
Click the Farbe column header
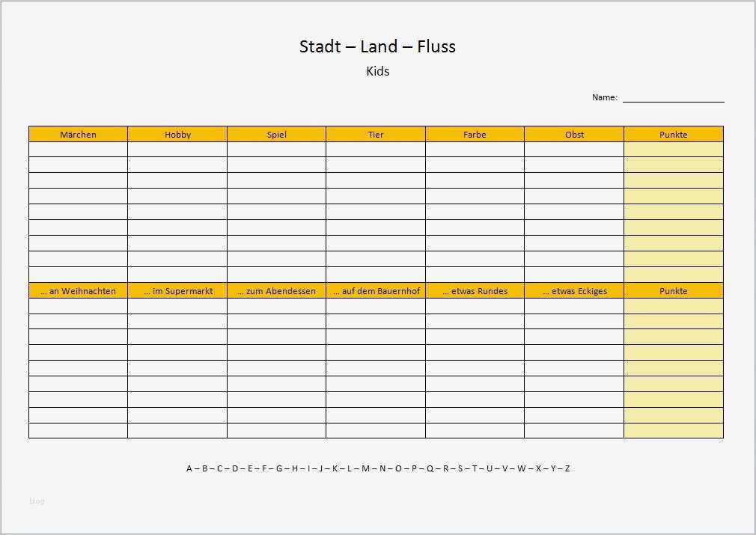tap(475, 135)
